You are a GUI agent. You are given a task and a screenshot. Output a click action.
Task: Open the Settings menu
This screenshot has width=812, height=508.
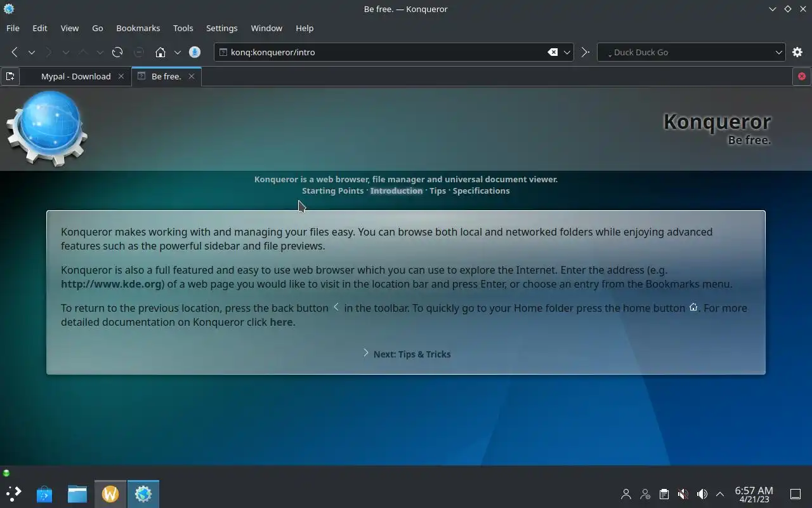coord(222,28)
